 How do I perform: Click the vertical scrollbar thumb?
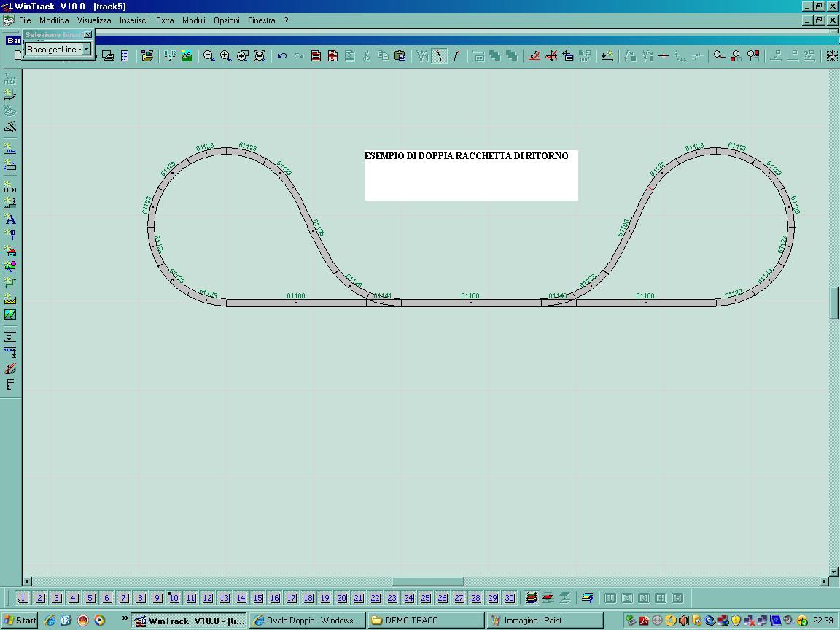[x=833, y=303]
